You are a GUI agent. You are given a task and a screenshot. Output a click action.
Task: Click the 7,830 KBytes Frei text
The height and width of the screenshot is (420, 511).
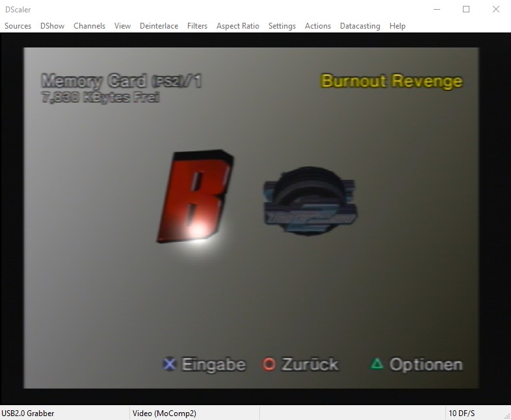pyautogui.click(x=100, y=97)
